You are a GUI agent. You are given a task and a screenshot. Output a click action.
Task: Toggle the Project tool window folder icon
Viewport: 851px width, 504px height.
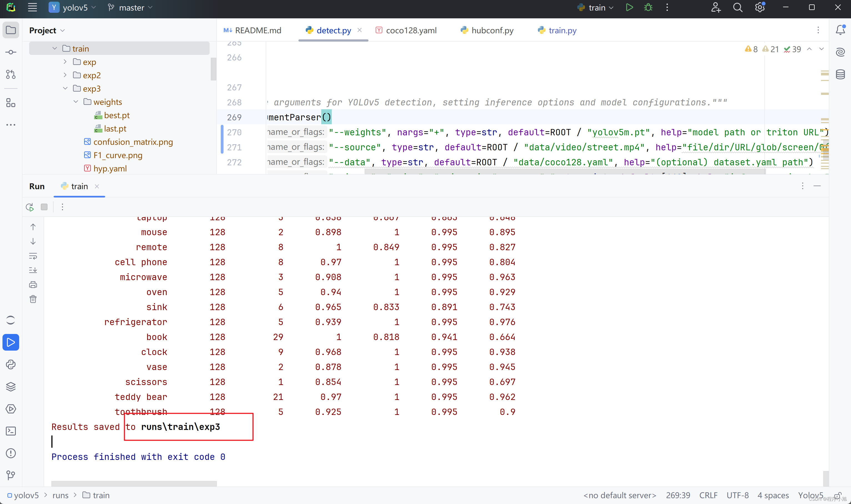point(11,30)
